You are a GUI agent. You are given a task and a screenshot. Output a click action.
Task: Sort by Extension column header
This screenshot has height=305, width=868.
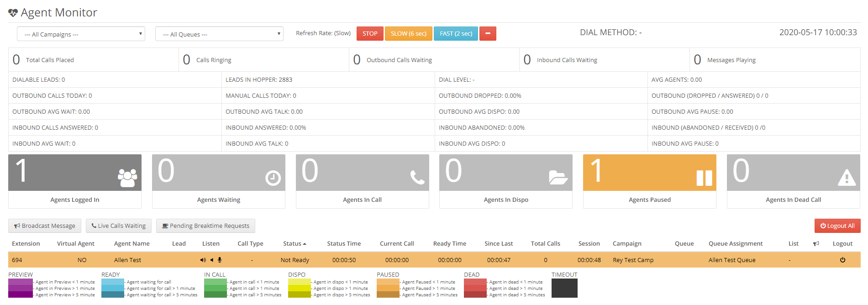26,243
